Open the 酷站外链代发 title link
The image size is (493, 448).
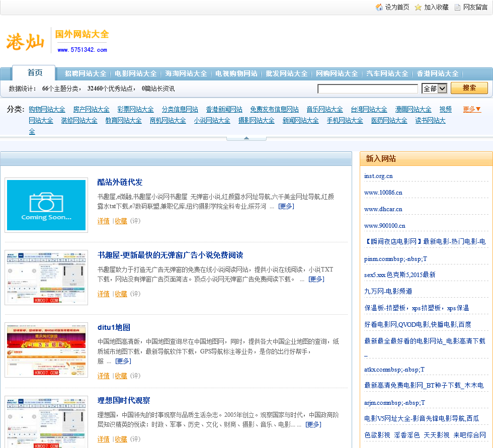click(x=120, y=182)
